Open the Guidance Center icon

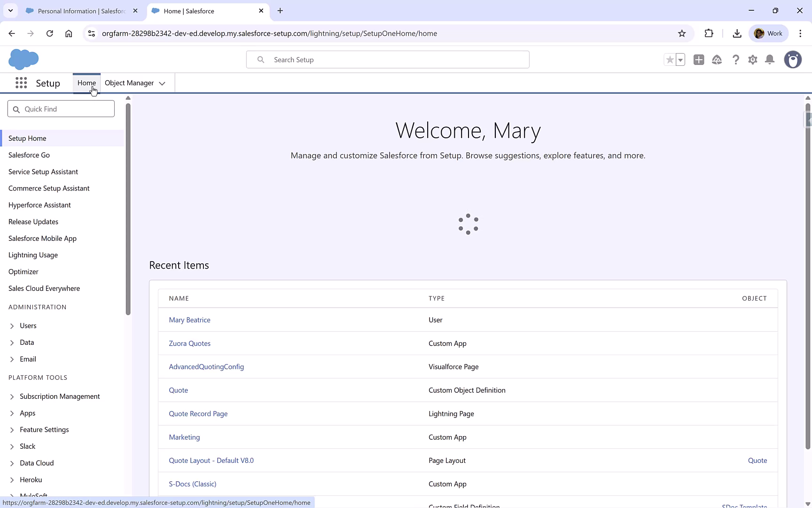tap(717, 60)
